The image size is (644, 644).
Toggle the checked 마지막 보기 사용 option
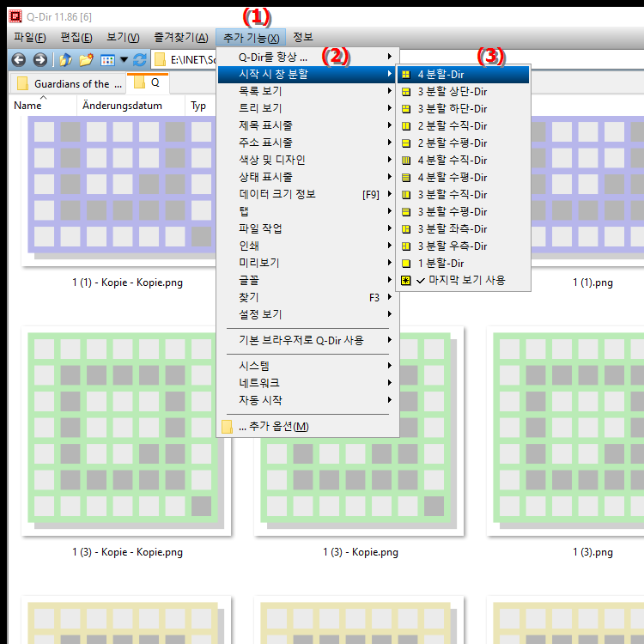464,281
